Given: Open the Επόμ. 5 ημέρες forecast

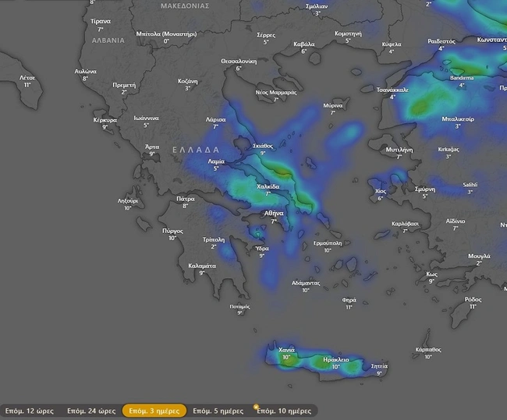Looking at the screenshot, I should click(x=218, y=411).
